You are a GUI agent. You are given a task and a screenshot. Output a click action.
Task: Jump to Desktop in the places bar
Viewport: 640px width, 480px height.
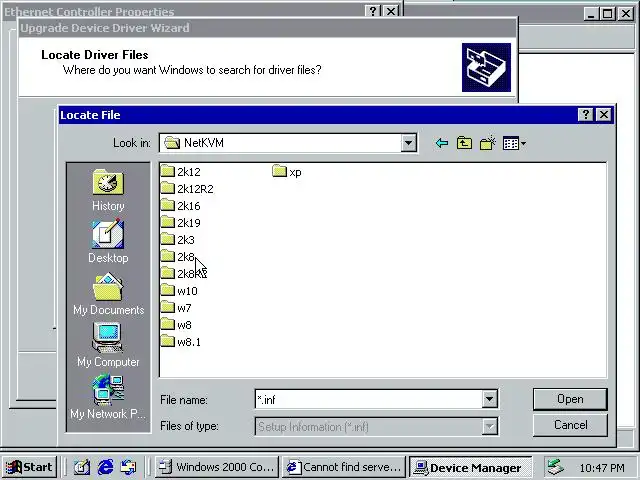(x=108, y=241)
